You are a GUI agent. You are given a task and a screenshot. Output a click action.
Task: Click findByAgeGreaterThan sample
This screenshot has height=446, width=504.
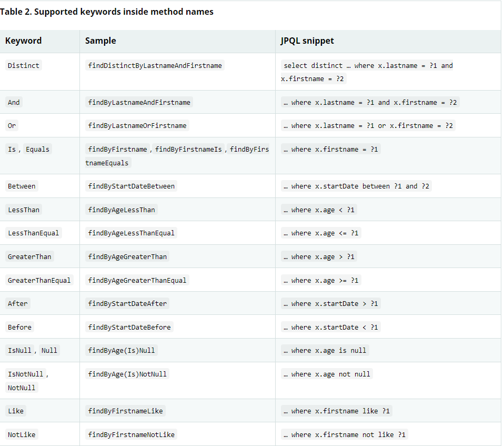(x=127, y=257)
